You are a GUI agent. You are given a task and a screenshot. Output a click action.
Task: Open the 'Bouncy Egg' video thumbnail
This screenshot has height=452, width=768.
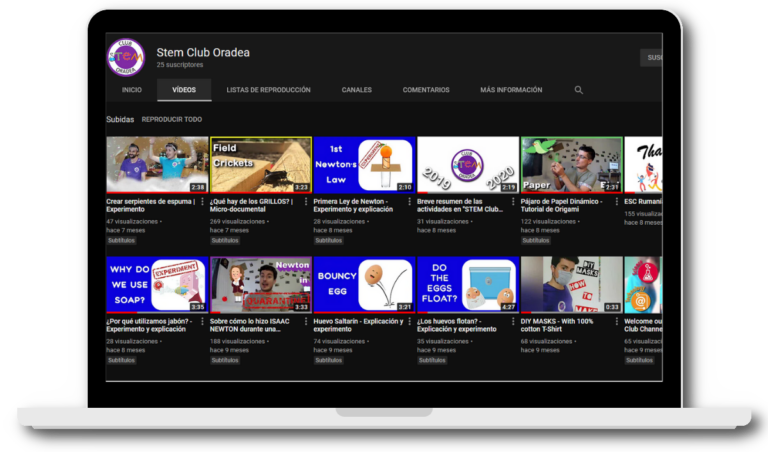[x=364, y=284]
